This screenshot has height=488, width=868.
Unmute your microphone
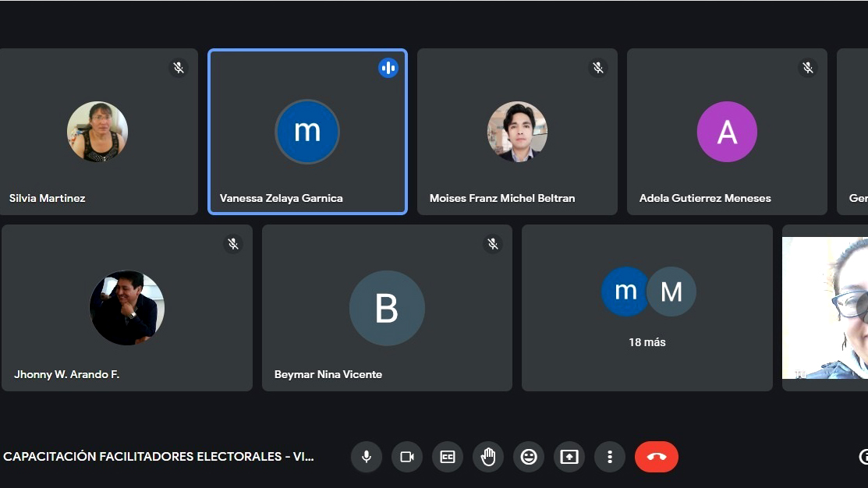coord(366,457)
